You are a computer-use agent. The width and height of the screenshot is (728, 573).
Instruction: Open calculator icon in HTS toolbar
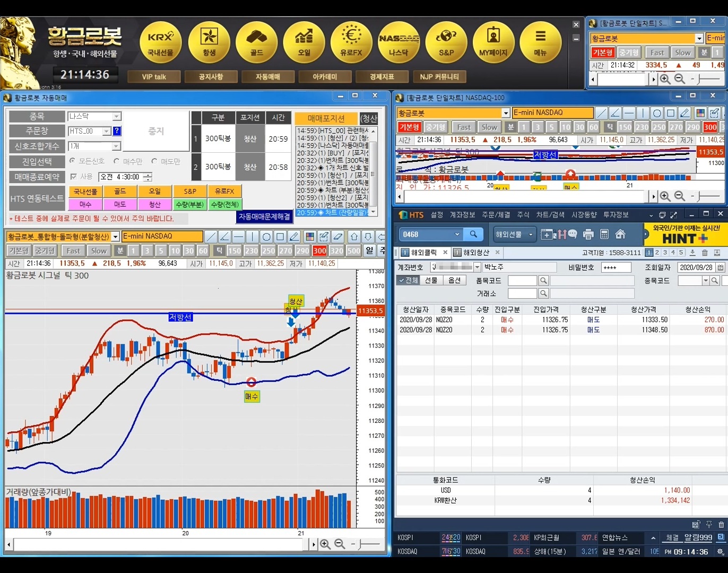604,234
